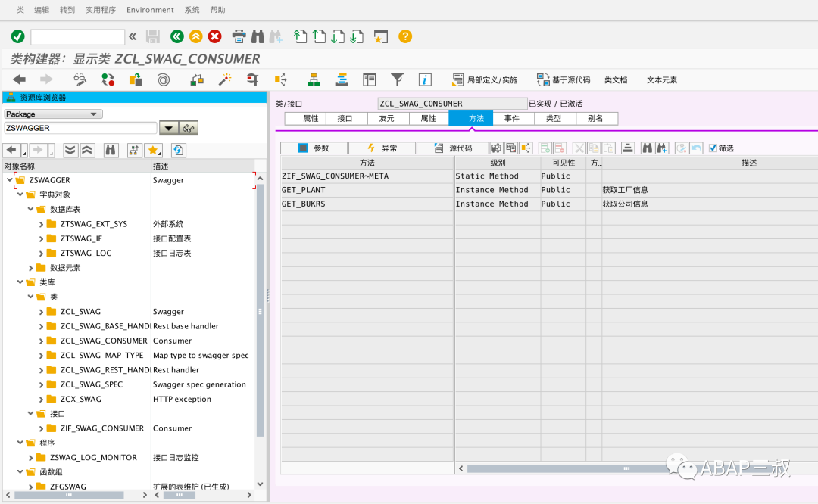Viewport: 818px width, 504px height.
Task: Click the binoculars Find icon in top toolbar
Action: pos(258,36)
